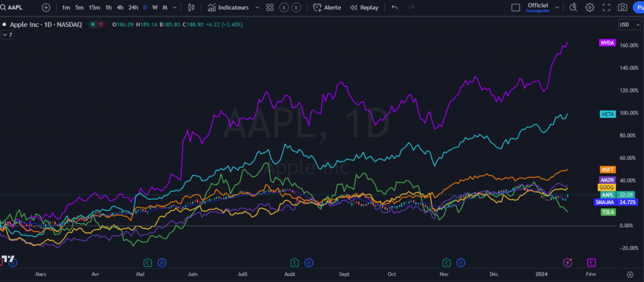The width and height of the screenshot is (644, 282).
Task: Select the GOOG price label
Action: coord(608,188)
